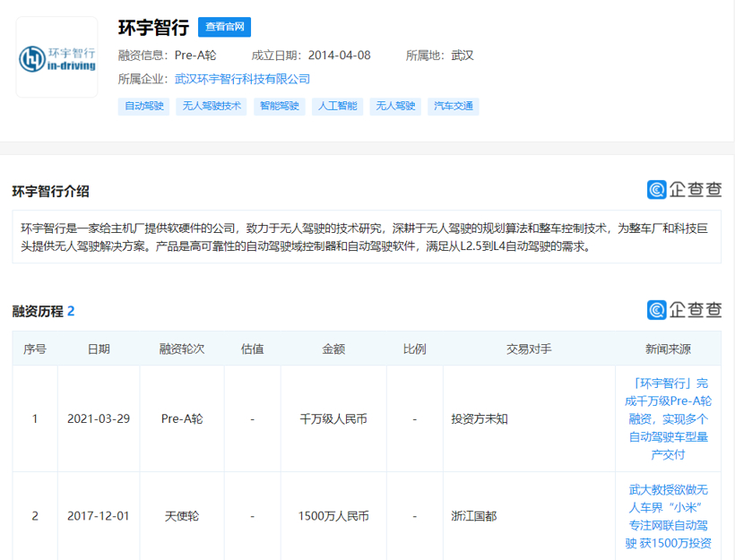Select the 人工智能 tag

pos(338,106)
